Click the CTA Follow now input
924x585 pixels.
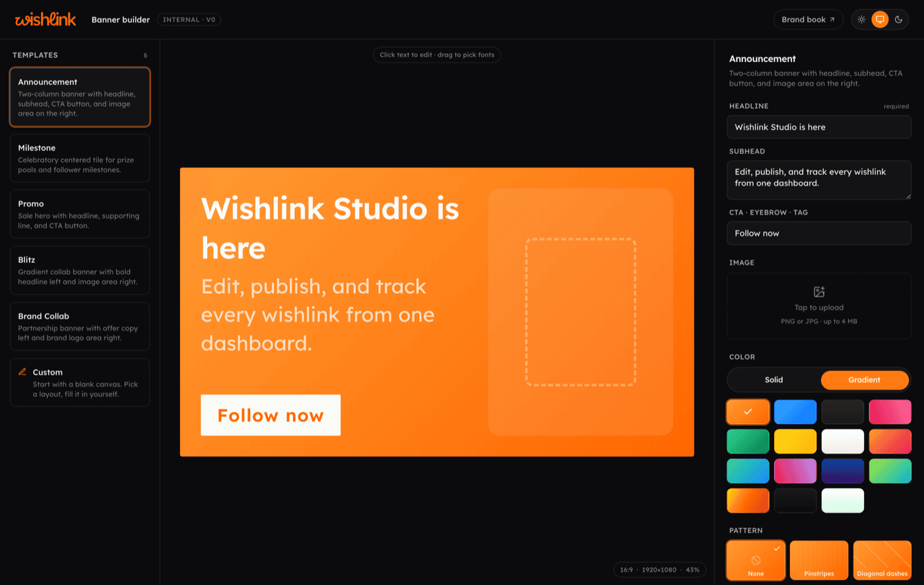pyautogui.click(x=819, y=233)
